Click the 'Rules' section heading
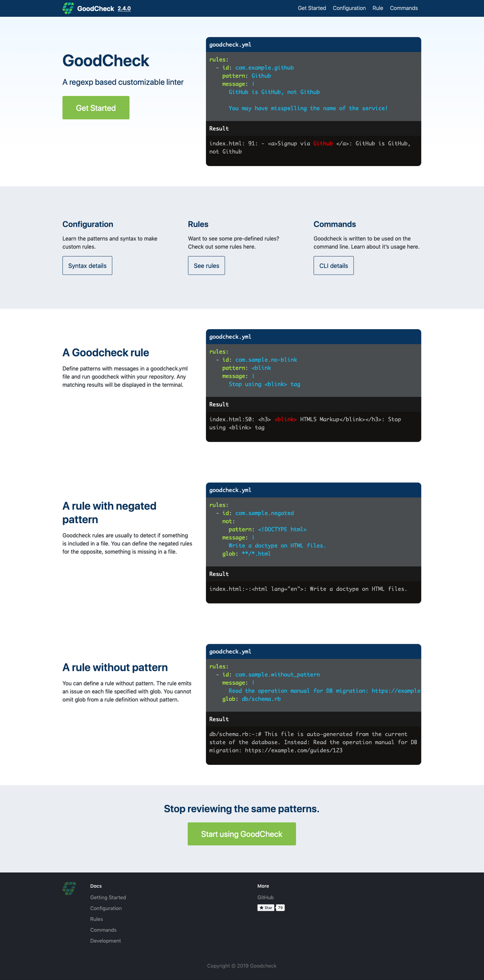Viewport: 484px width, 980px height. (198, 224)
